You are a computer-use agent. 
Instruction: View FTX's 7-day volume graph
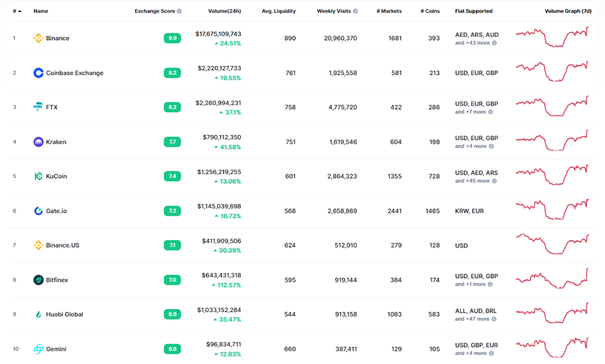click(552, 106)
